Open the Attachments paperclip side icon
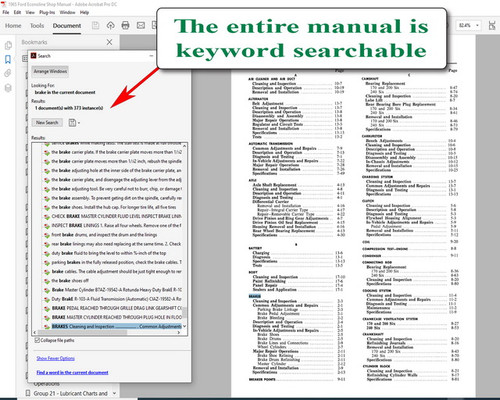The height and width of the screenshot is (400, 500). pos(8,73)
